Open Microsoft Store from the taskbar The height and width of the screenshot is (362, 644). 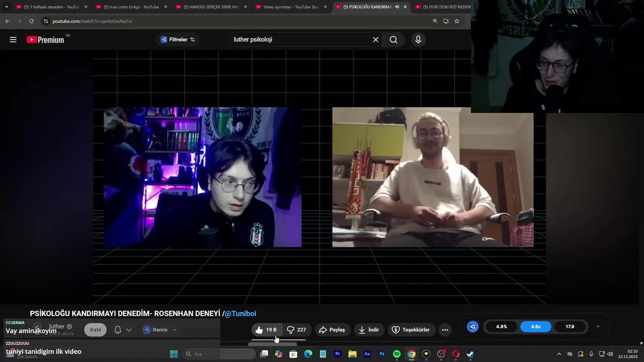tap(293, 354)
